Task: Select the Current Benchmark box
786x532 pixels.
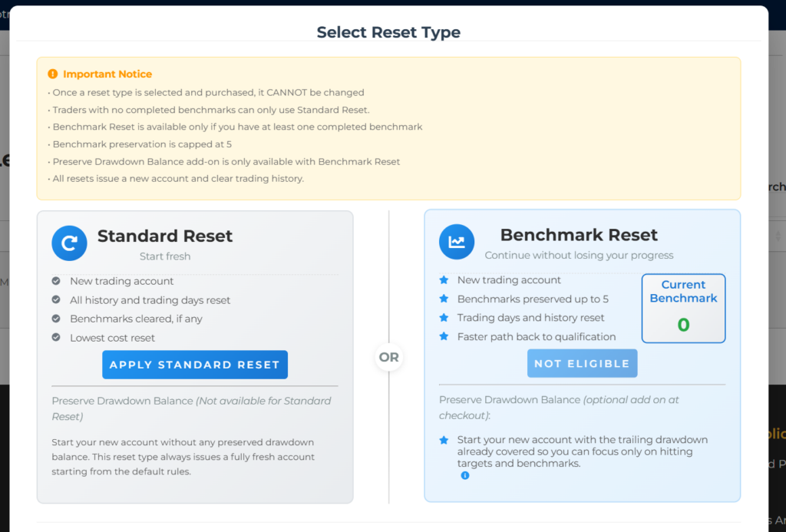Action: [x=683, y=308]
